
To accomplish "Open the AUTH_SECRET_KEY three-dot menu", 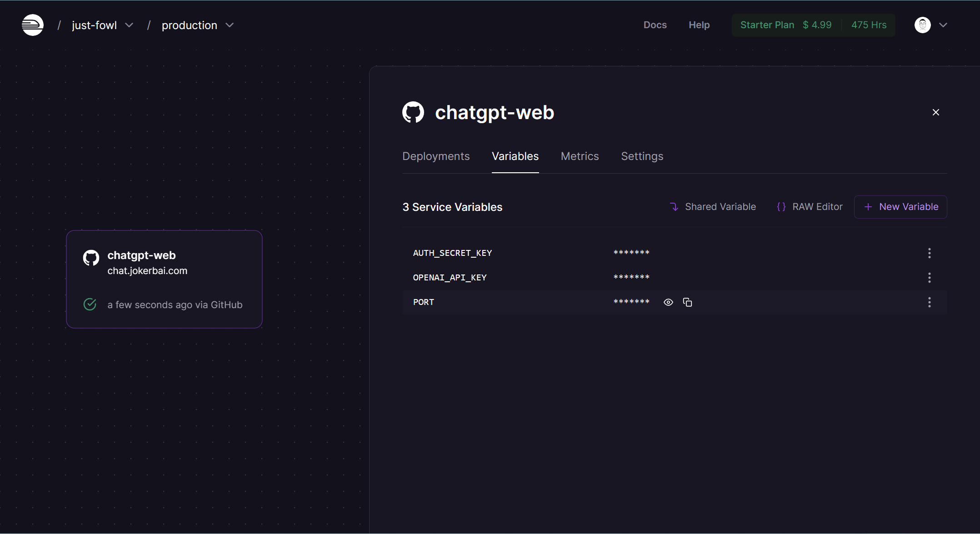I will pyautogui.click(x=930, y=253).
